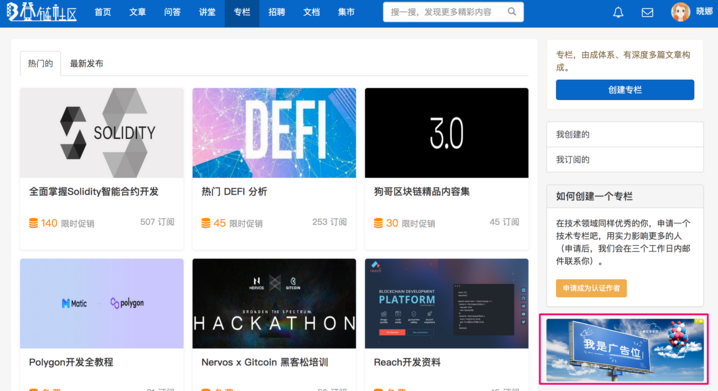This screenshot has height=391, width=718.
Task: Open title Nervos x Gitcoin 黑客松培训
Action: tap(265, 363)
